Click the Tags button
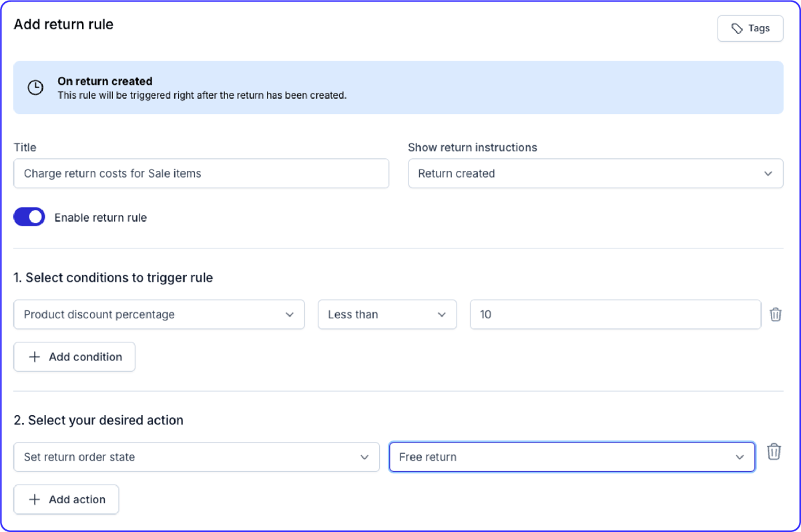801x532 pixels. [750, 28]
